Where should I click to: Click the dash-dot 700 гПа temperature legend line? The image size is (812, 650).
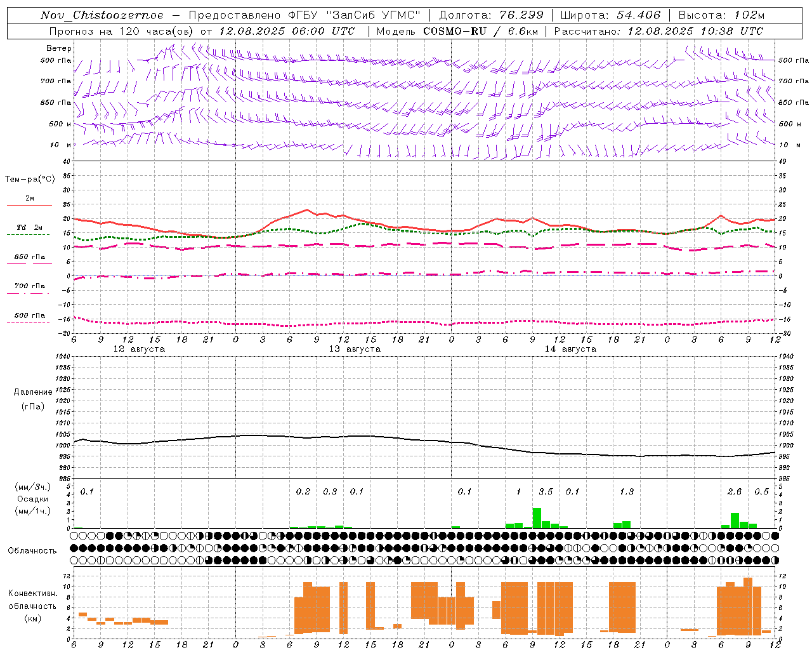pyautogui.click(x=28, y=293)
